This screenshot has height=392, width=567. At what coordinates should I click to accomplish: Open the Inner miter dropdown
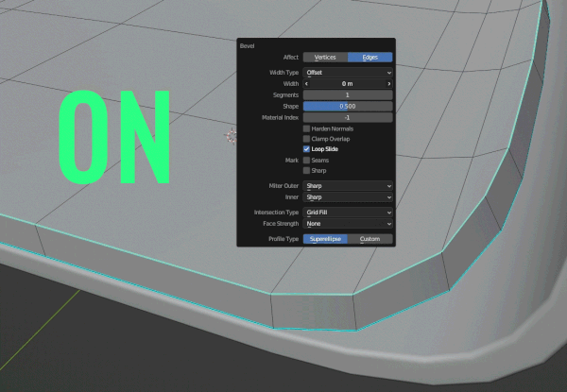pyautogui.click(x=348, y=196)
